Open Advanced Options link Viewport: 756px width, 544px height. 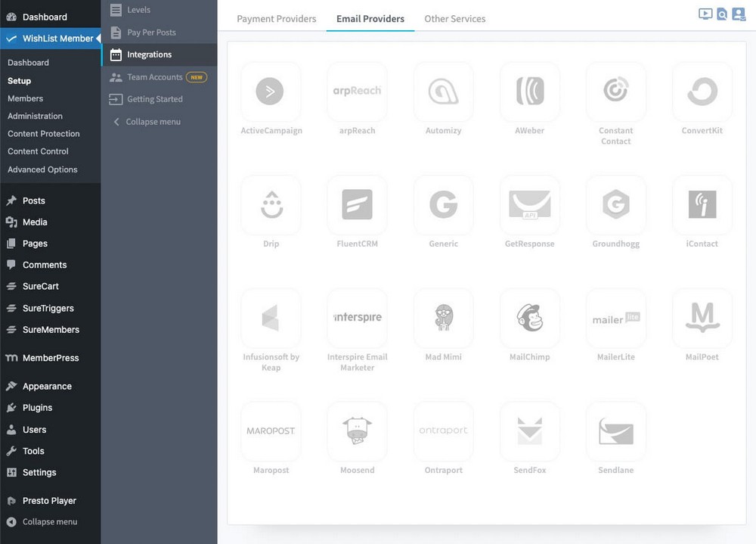[x=42, y=169]
